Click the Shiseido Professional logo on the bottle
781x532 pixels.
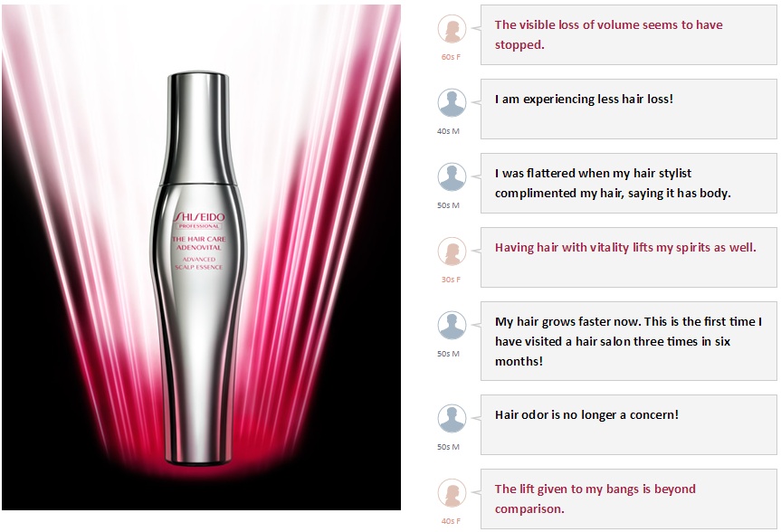[x=199, y=220]
